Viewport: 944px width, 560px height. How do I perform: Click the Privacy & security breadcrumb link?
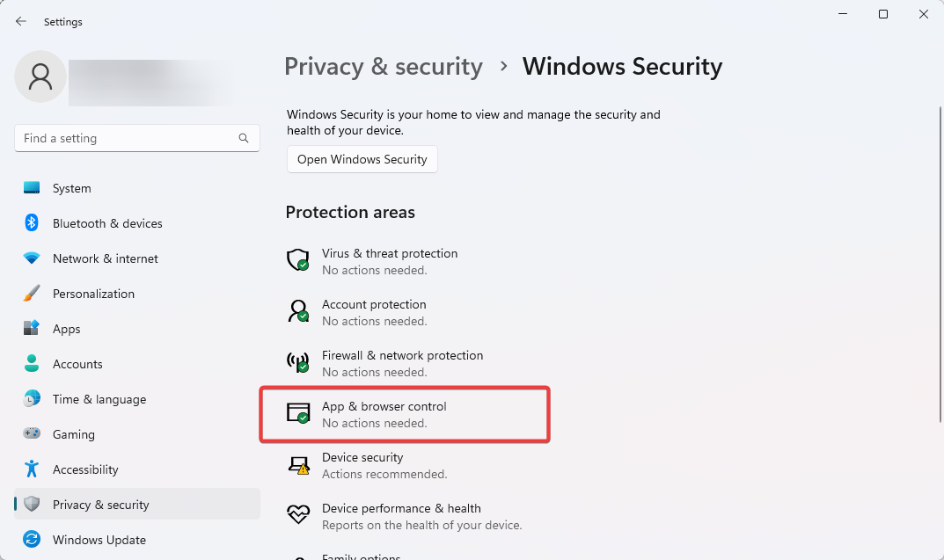[x=384, y=66]
